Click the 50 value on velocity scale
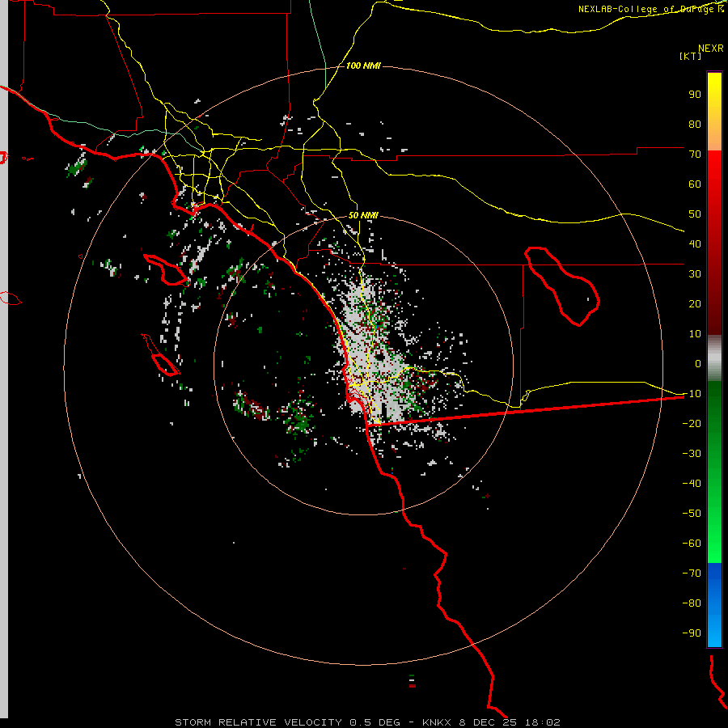728x728 pixels. [695, 214]
